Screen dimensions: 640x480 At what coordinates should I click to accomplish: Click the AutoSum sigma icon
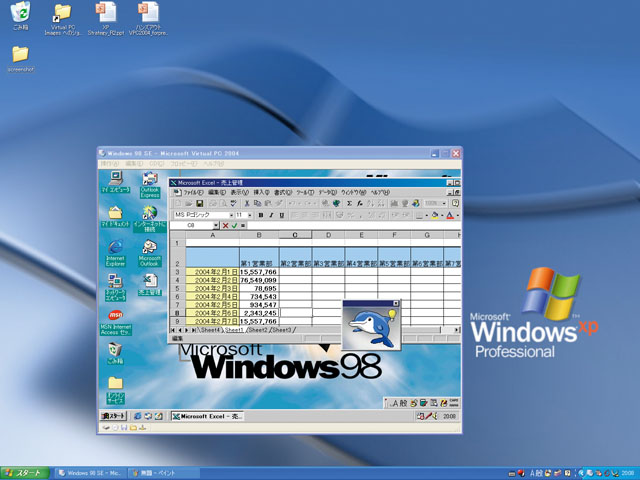349,203
